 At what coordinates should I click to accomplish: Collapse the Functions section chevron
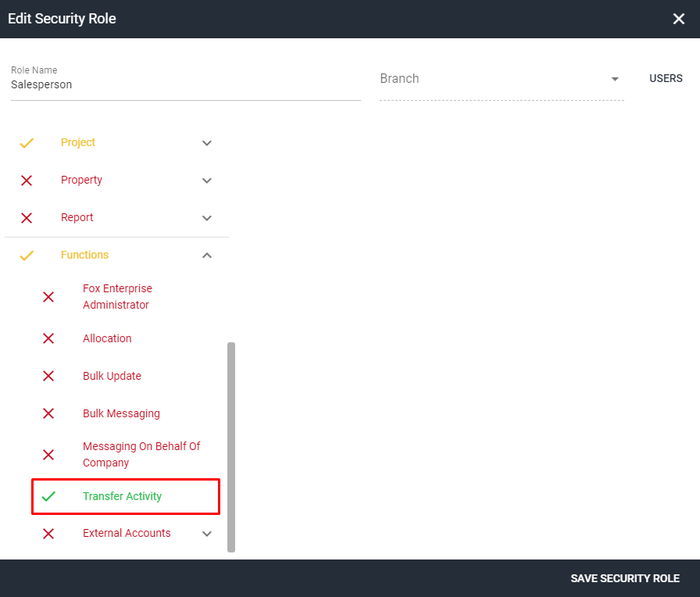206,256
